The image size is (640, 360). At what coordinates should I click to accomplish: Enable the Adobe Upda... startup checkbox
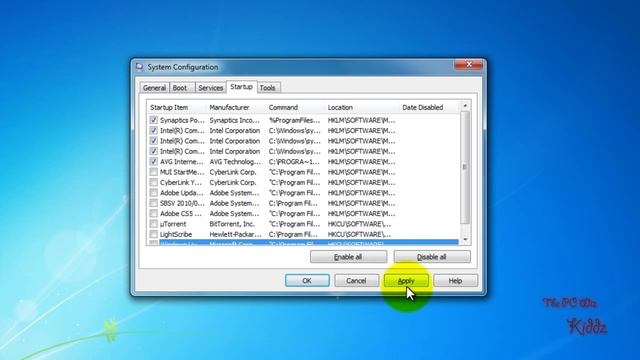(153, 193)
